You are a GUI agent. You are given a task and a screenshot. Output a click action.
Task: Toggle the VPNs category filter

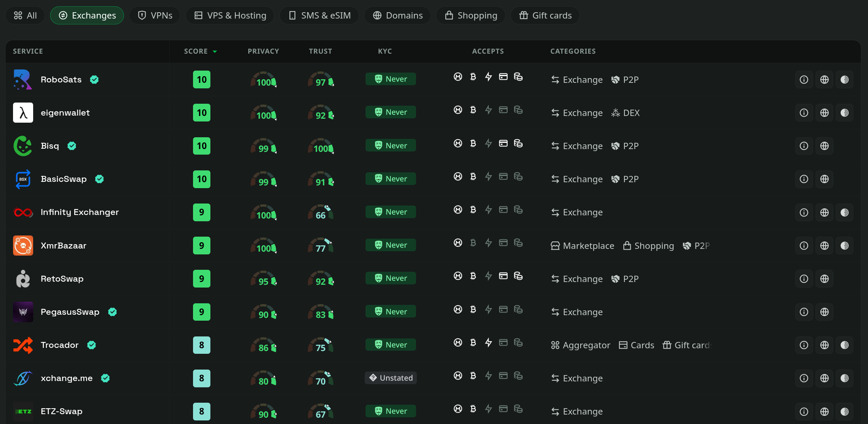point(155,15)
